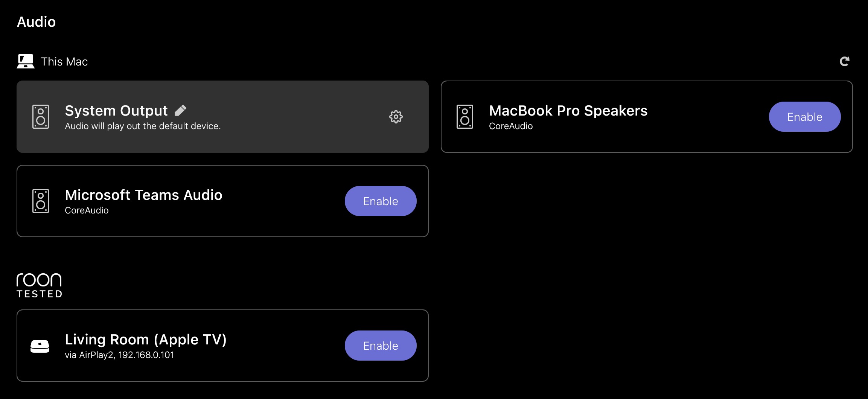Click the Audio page heading

[36, 22]
